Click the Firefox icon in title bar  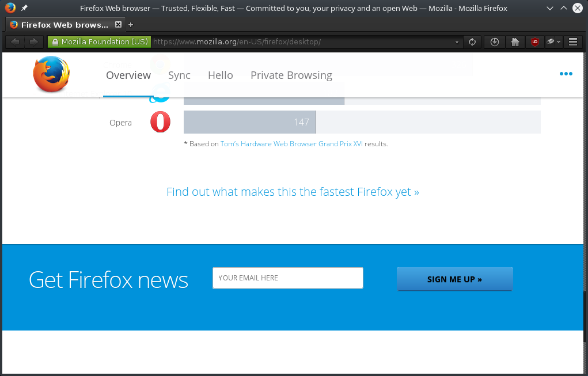pos(10,8)
